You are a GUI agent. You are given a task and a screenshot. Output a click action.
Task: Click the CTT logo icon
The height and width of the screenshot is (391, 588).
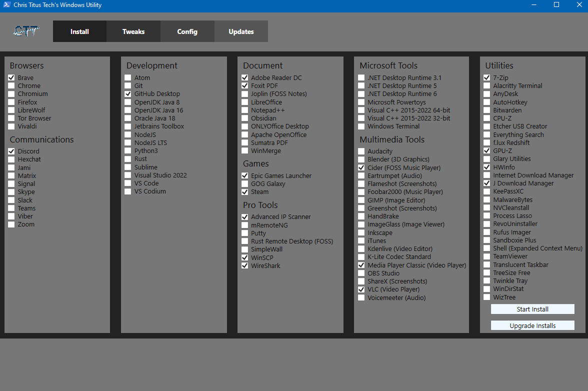click(x=25, y=31)
